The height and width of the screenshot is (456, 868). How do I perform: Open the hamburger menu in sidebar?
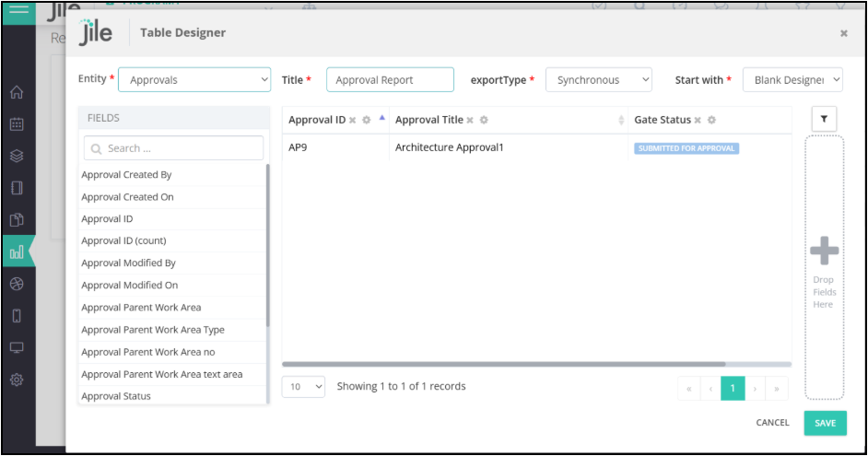tap(18, 11)
